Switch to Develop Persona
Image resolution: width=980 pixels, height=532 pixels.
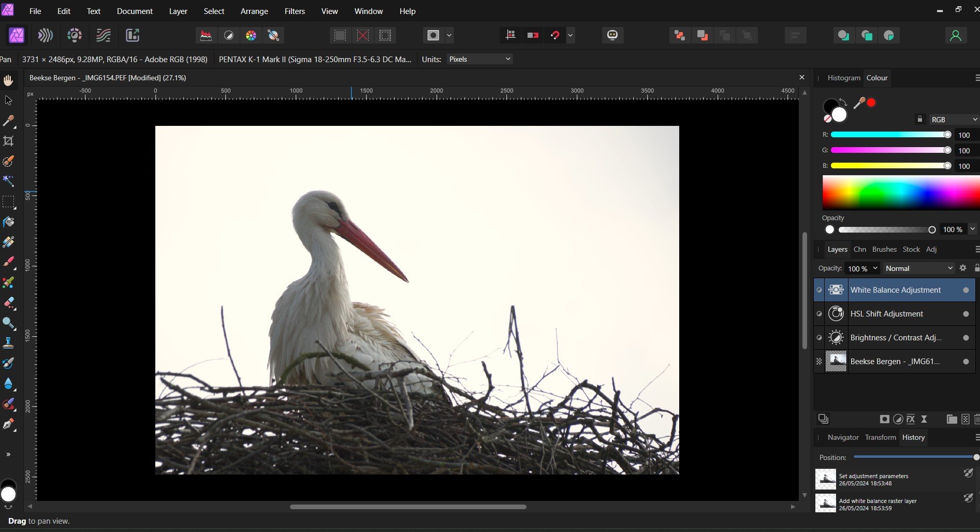coord(75,35)
